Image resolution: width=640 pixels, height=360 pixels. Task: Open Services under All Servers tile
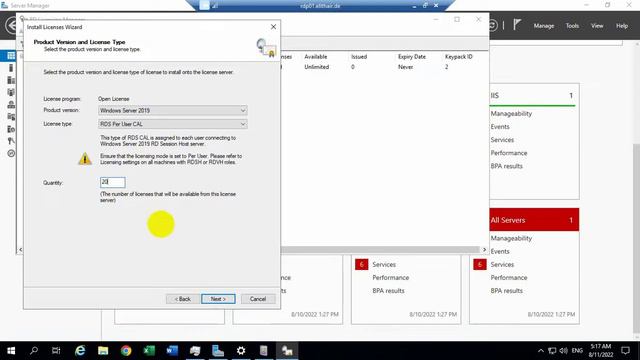point(502,264)
